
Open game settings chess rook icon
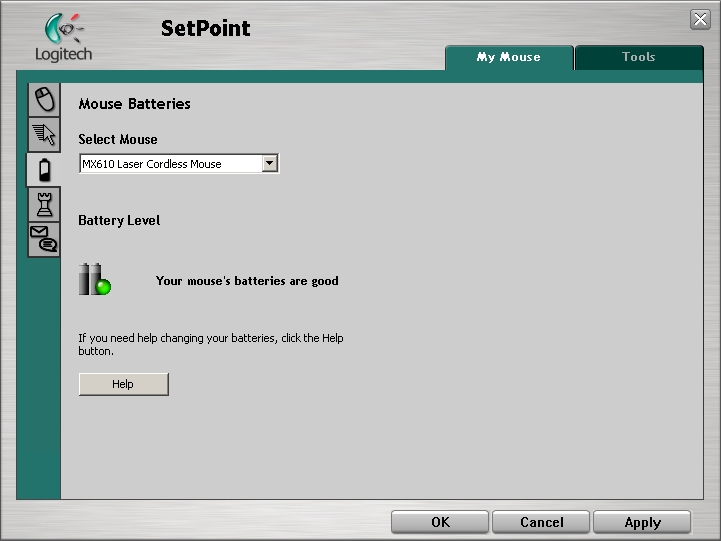coord(43,204)
